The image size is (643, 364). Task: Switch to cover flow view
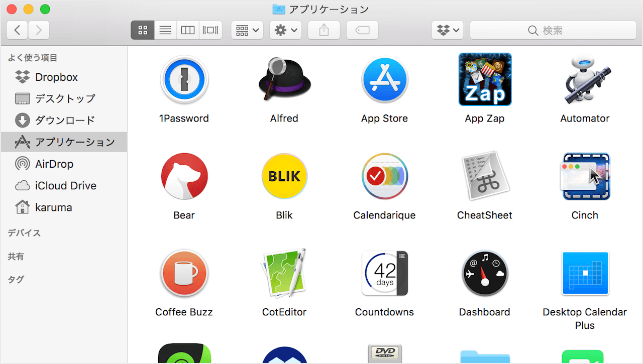tap(210, 30)
